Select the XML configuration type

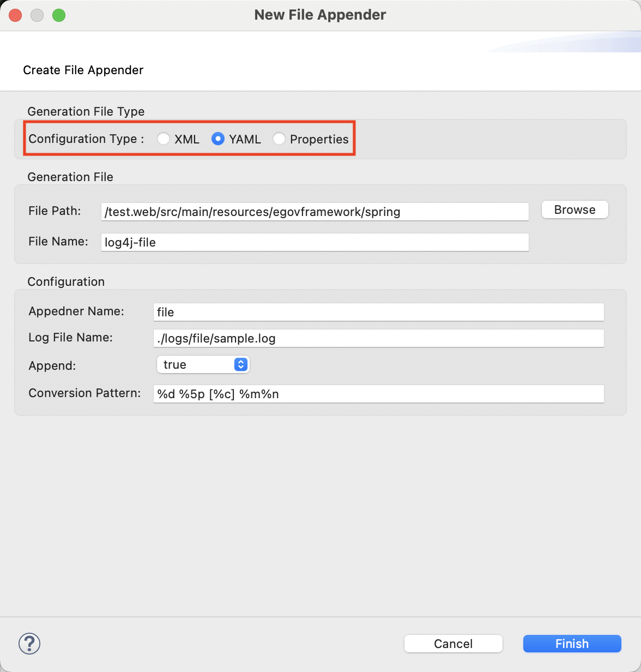click(164, 139)
